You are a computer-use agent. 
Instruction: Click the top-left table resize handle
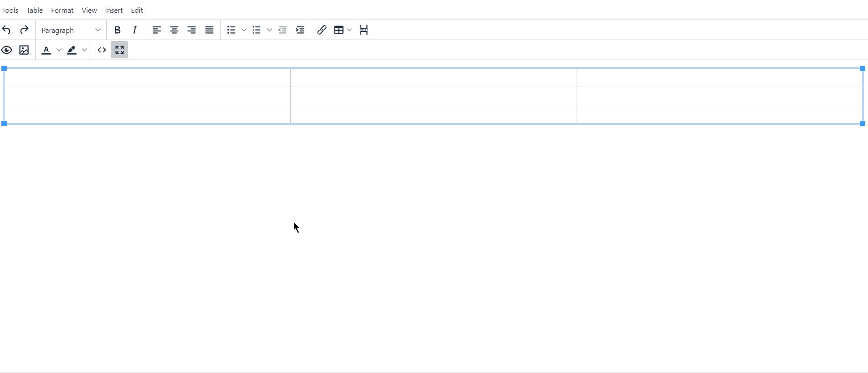coord(4,68)
